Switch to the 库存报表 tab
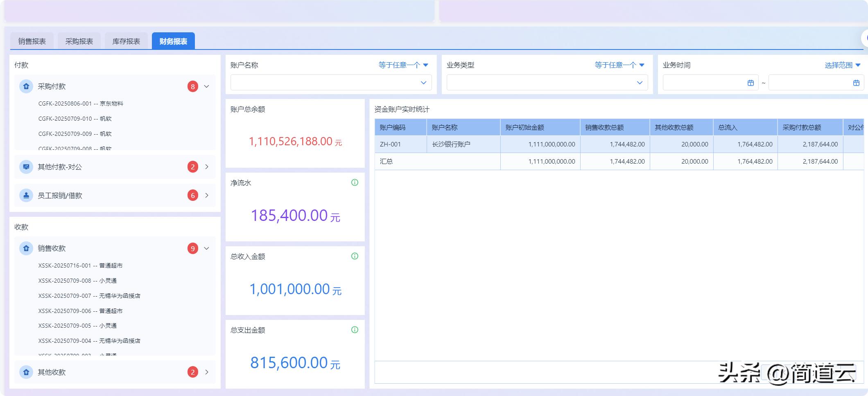This screenshot has height=396, width=868. (x=126, y=41)
